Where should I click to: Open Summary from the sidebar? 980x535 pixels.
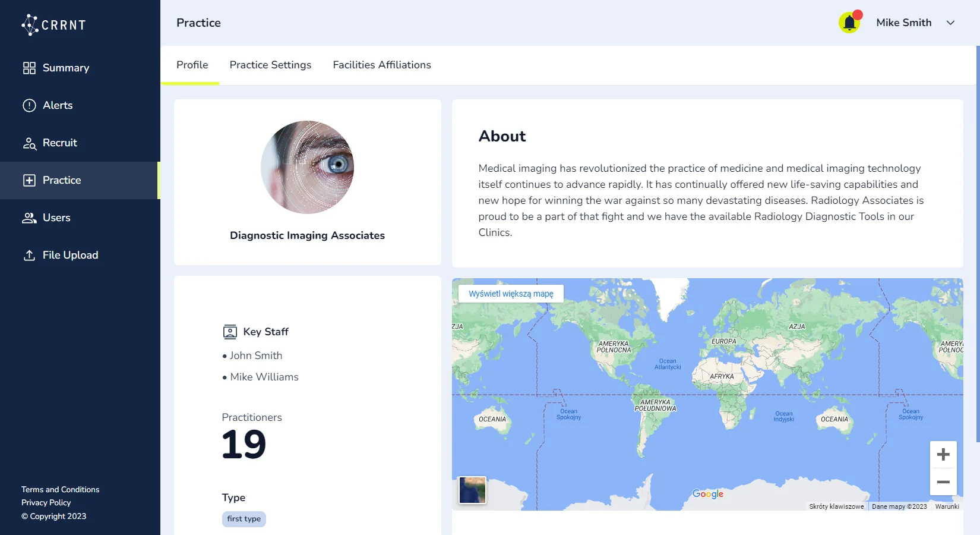click(65, 68)
